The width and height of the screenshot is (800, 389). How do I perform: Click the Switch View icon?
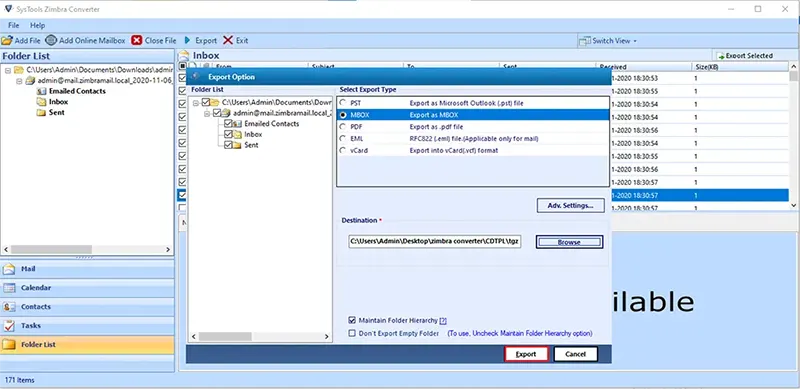tap(585, 41)
